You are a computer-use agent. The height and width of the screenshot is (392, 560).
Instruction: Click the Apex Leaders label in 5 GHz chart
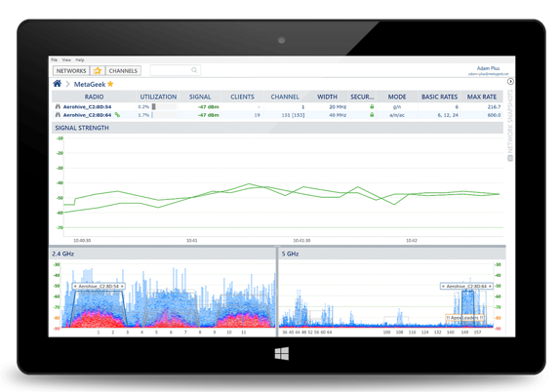point(464,317)
